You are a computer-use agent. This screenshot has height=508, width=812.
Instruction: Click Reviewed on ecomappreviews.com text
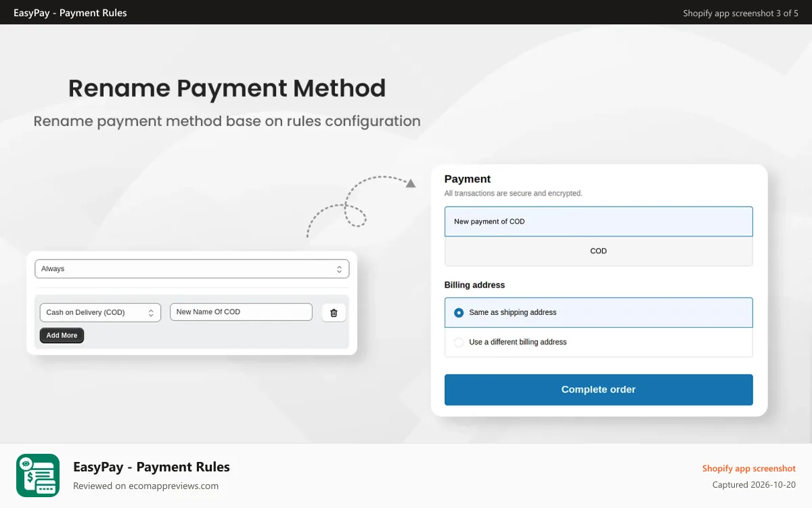(145, 486)
